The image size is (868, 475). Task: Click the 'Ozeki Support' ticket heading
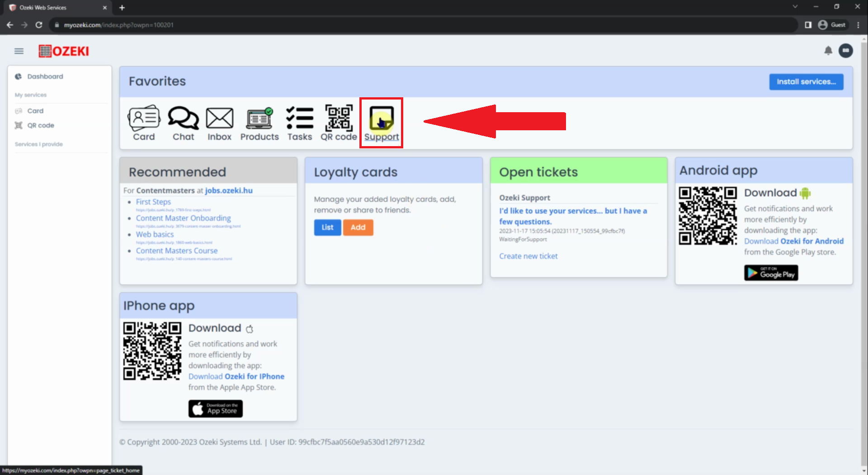[524, 198]
